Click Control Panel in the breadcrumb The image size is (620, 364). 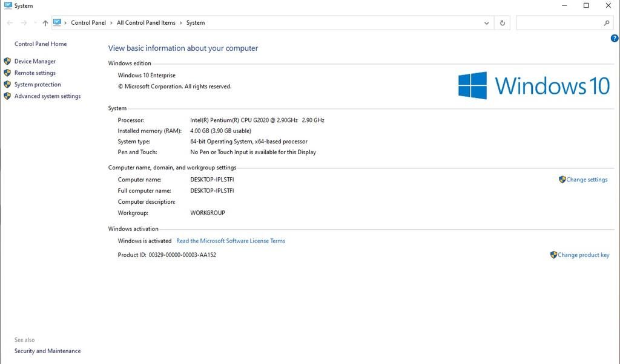(88, 22)
